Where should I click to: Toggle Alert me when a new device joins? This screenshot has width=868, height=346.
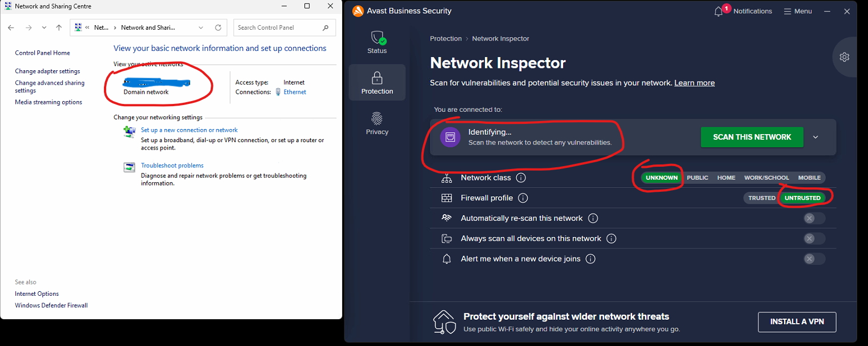(814, 259)
